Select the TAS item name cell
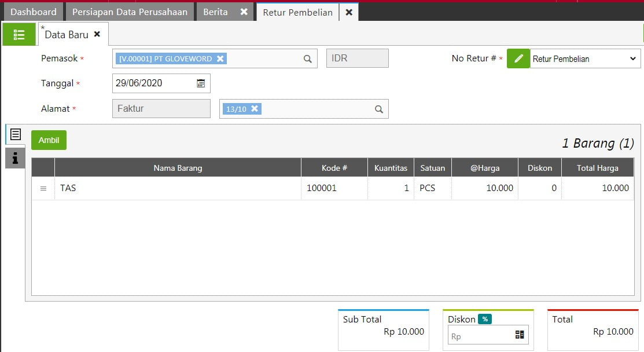 [178, 188]
